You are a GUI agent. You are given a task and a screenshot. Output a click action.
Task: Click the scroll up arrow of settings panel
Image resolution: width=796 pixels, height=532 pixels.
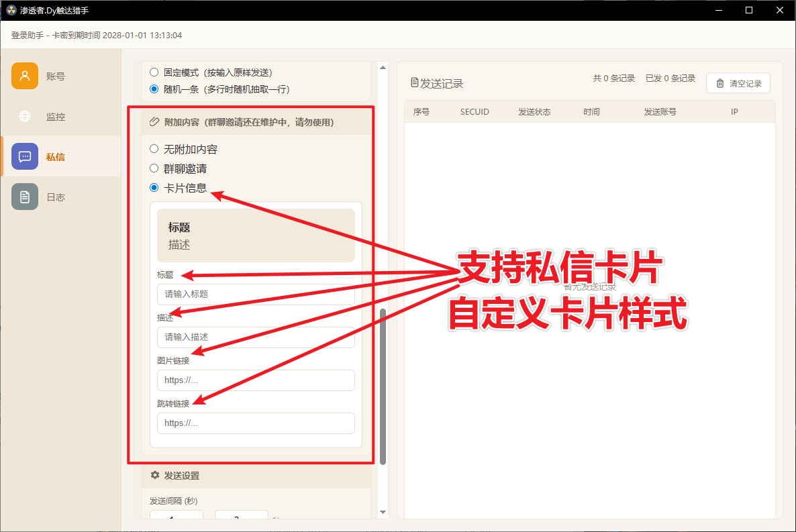383,67
